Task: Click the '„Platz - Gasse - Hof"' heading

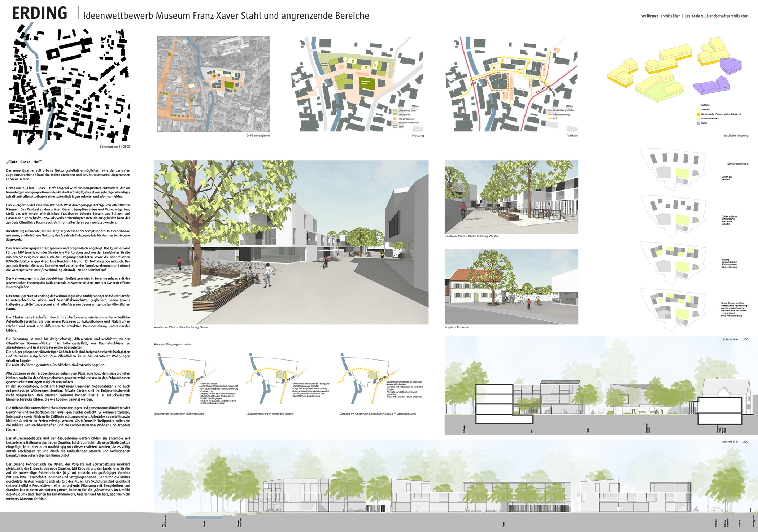Action: 24,162
